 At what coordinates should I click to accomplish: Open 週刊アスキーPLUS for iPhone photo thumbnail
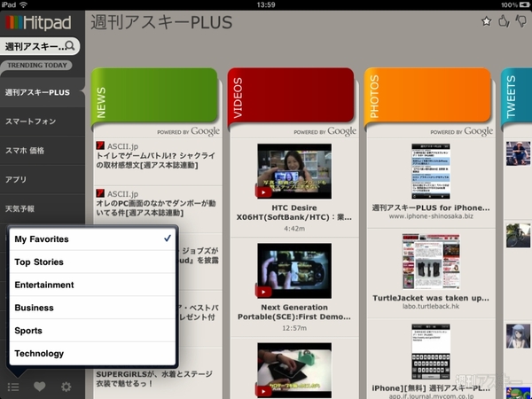tap(431, 171)
